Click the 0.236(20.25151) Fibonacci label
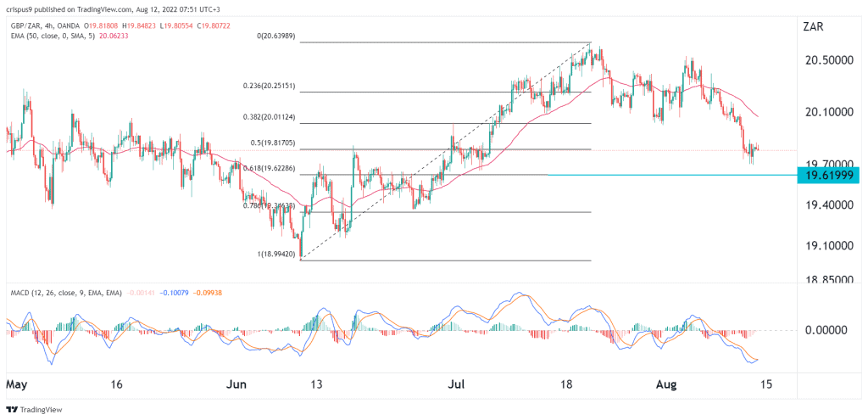The width and height of the screenshot is (868, 420). click(x=270, y=86)
